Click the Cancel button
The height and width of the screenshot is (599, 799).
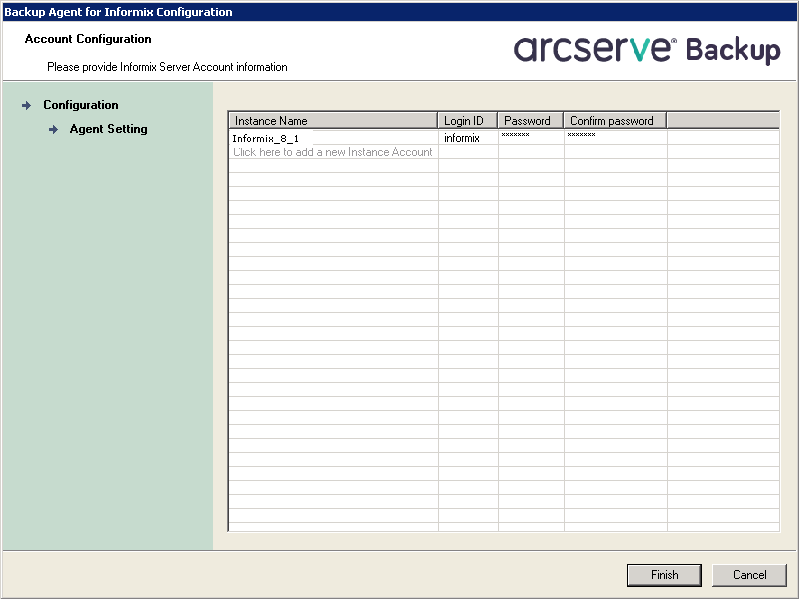click(x=749, y=575)
